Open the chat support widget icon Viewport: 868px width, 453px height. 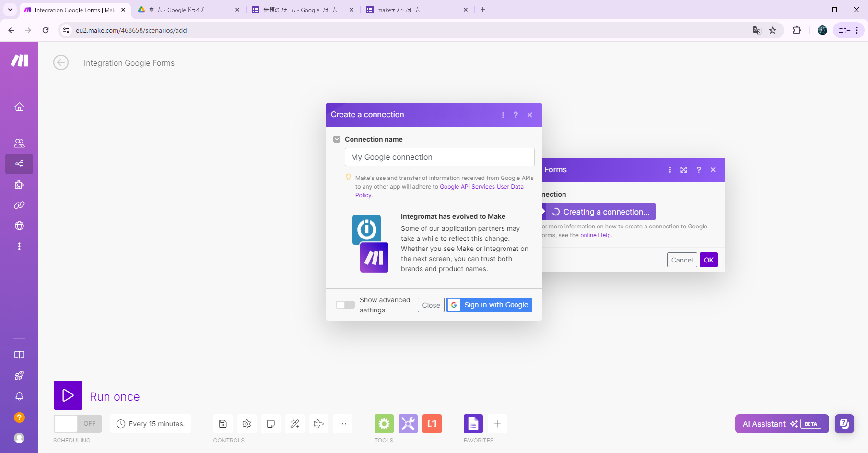tap(845, 424)
